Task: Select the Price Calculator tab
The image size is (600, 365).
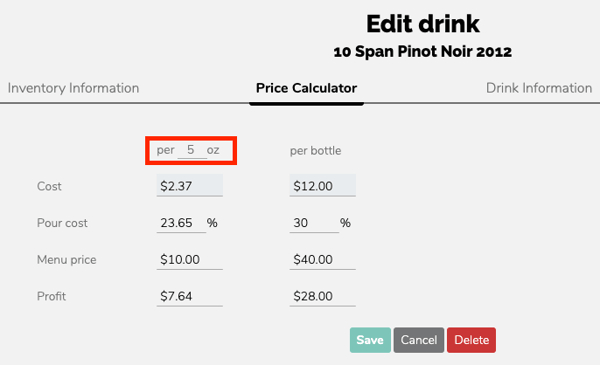Action: pyautogui.click(x=306, y=88)
